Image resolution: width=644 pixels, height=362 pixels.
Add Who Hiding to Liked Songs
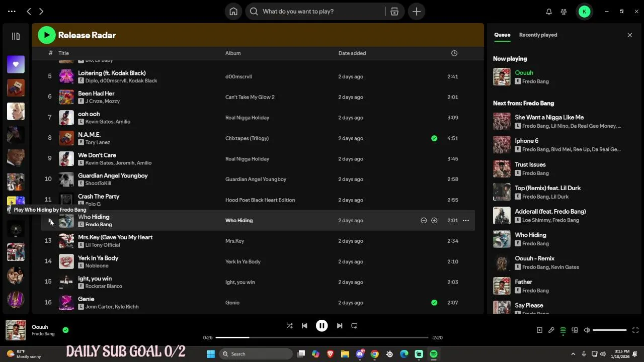point(434,220)
